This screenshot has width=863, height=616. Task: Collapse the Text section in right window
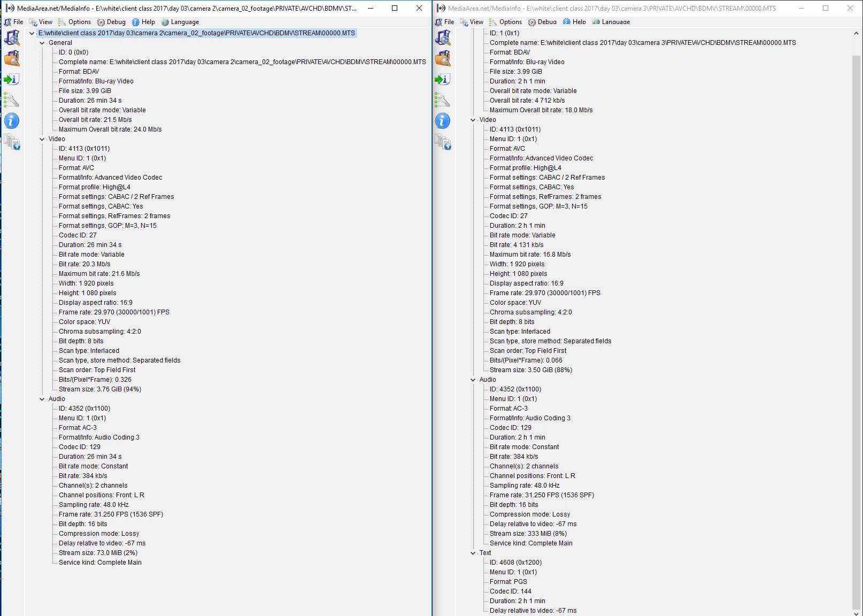point(473,553)
